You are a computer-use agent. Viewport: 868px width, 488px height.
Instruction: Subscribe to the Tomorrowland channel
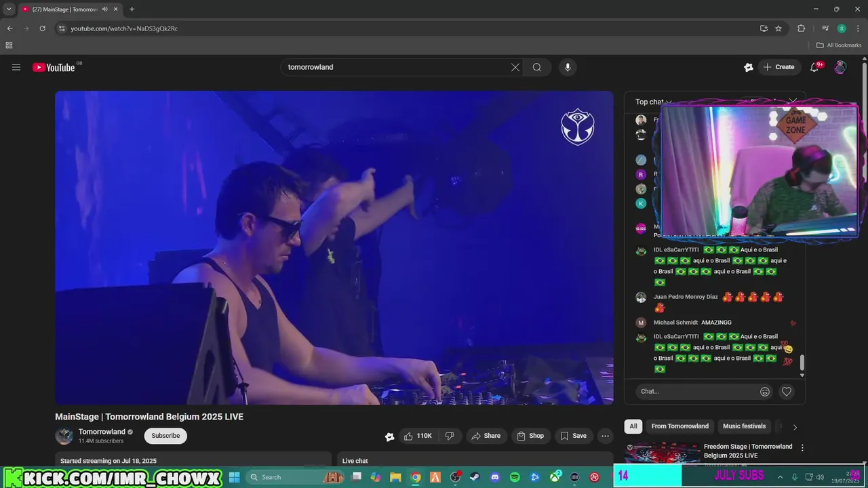tap(165, 436)
